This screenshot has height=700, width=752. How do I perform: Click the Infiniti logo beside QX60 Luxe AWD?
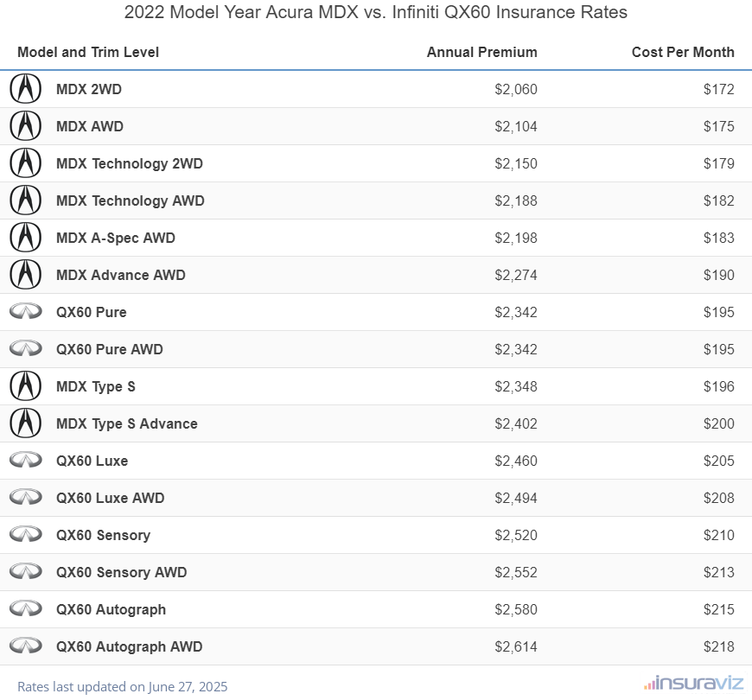26,497
